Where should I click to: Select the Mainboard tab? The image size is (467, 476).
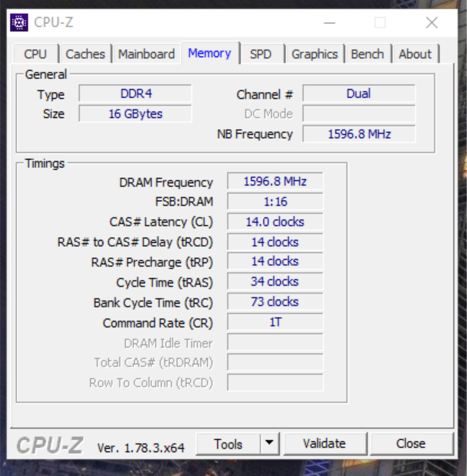(147, 54)
